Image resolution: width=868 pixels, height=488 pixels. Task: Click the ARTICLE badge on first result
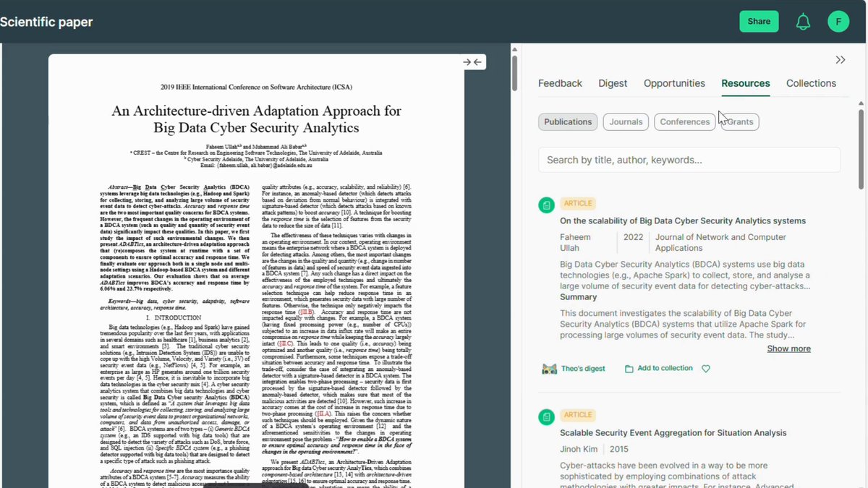click(x=578, y=204)
